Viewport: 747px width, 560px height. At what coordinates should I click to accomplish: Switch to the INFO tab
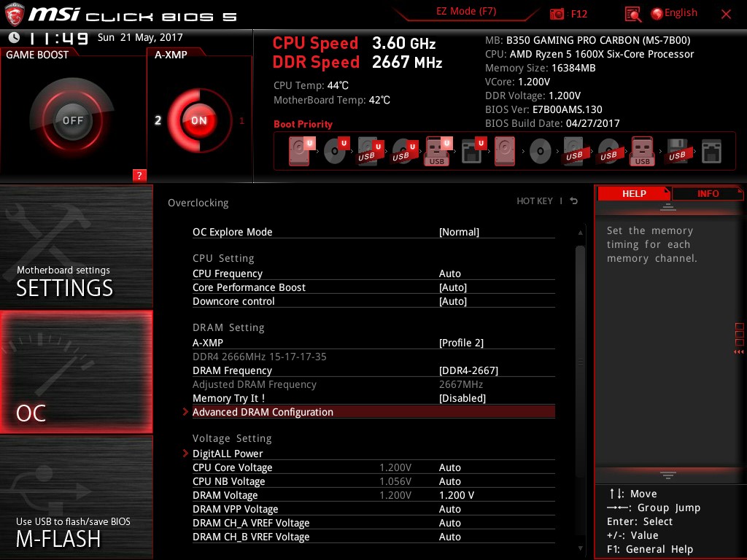[x=708, y=193]
